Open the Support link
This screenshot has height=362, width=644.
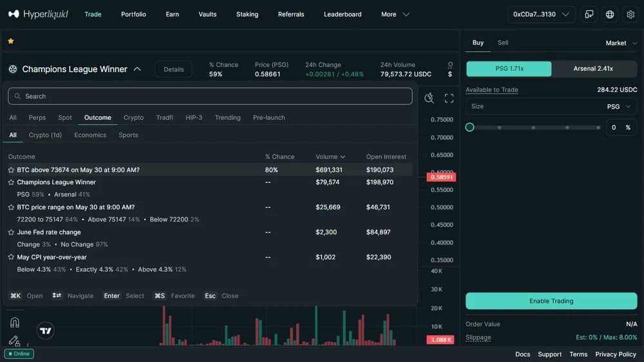point(549,354)
